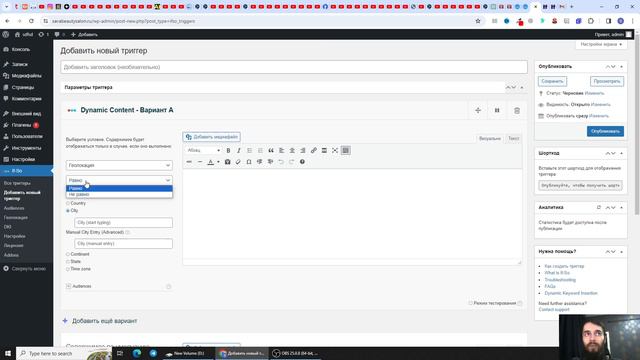640x360 pixels.
Task: Insert horizontal line
Action: [x=200, y=162]
